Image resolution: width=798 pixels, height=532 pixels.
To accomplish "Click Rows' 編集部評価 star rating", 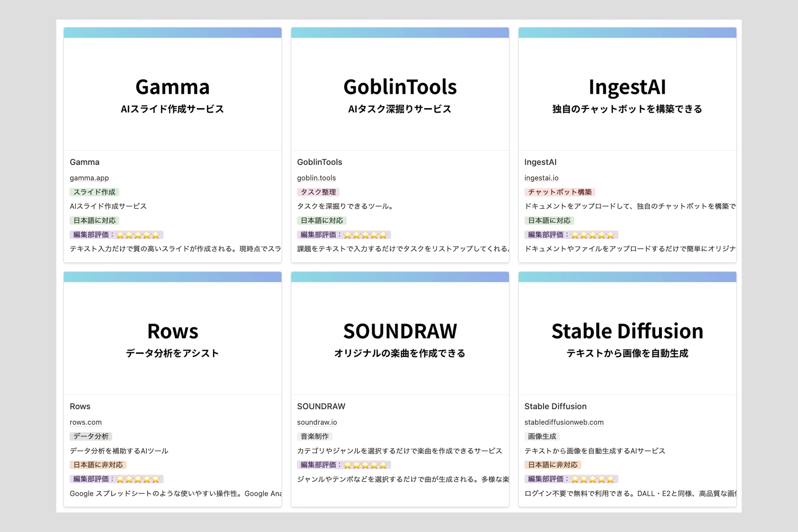I will [x=117, y=479].
